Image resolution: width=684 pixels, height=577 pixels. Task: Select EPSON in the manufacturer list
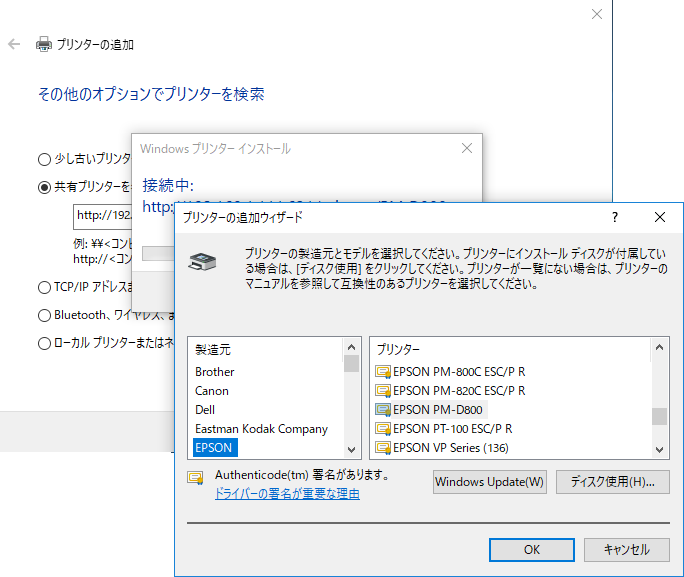point(213,448)
